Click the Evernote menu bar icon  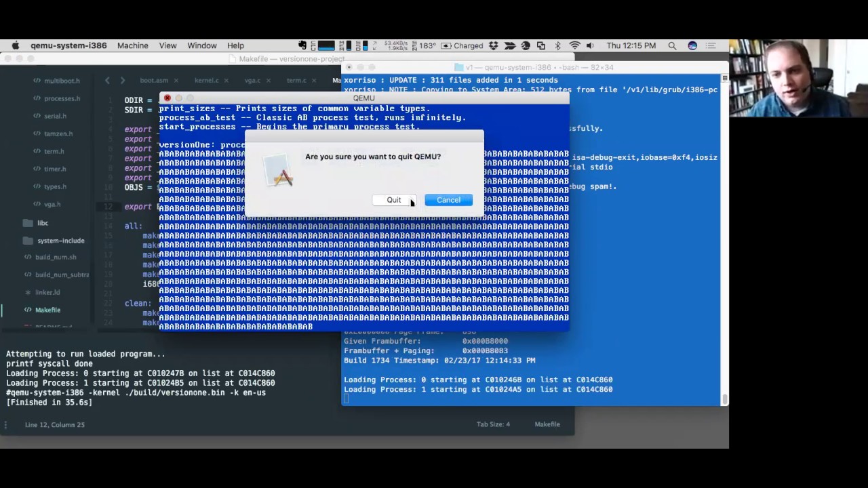click(302, 45)
